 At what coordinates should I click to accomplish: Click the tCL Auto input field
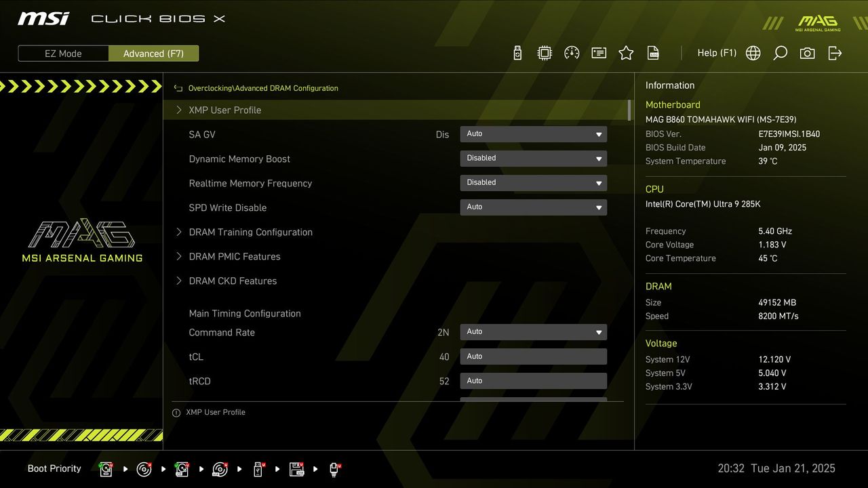pos(534,357)
